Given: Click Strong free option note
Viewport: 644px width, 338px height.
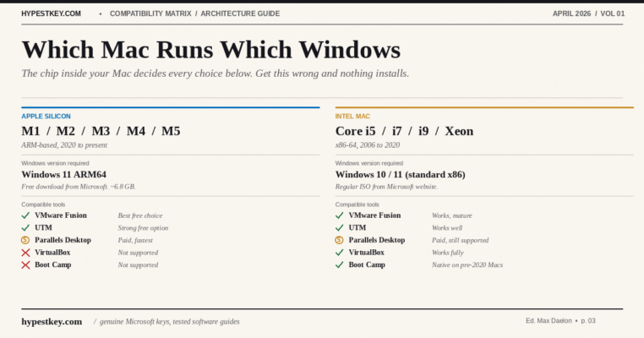Looking at the screenshot, I should (143, 228).
